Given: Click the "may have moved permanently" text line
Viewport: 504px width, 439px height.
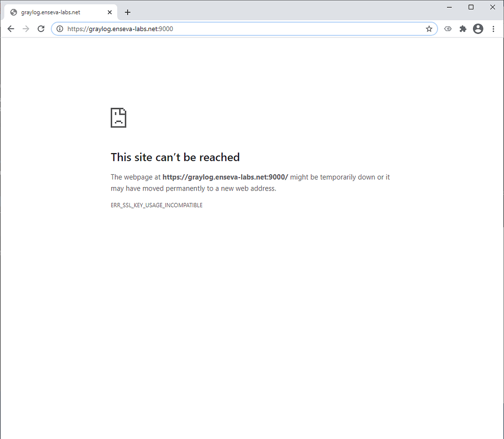Looking at the screenshot, I should click(193, 188).
